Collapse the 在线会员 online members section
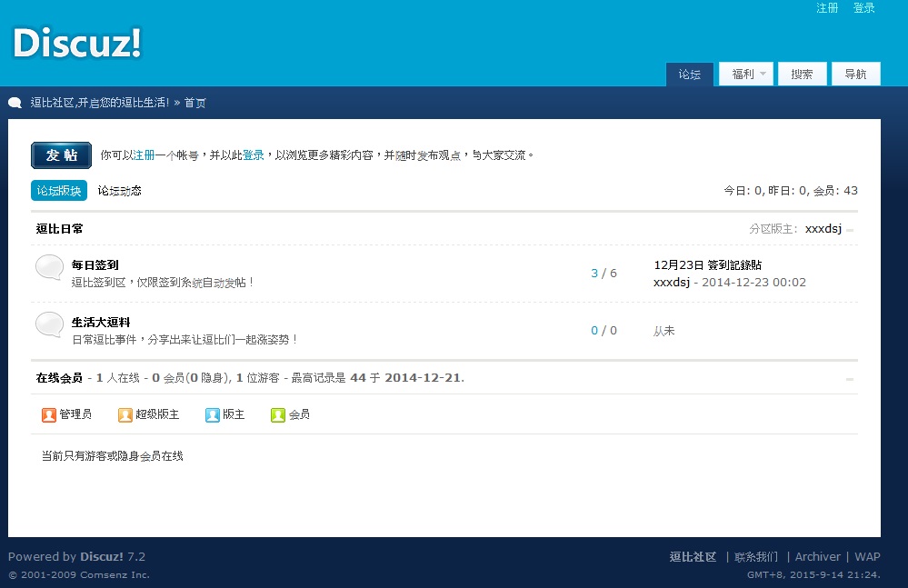 pos(850,379)
